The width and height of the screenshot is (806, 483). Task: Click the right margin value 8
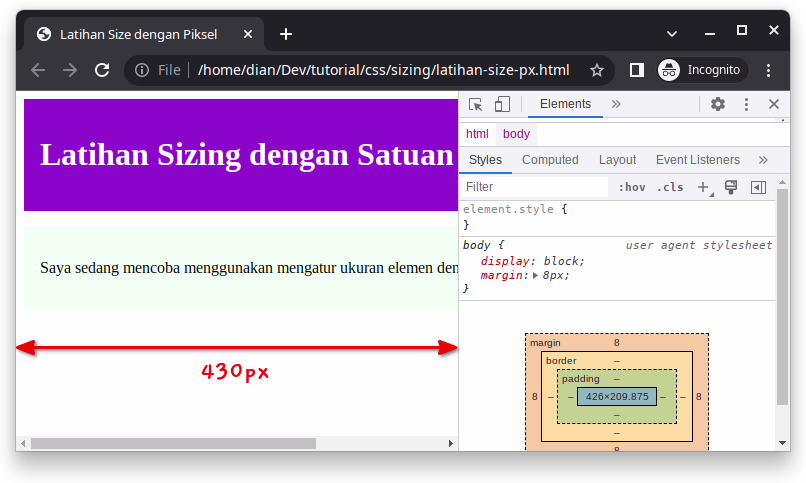pos(699,397)
